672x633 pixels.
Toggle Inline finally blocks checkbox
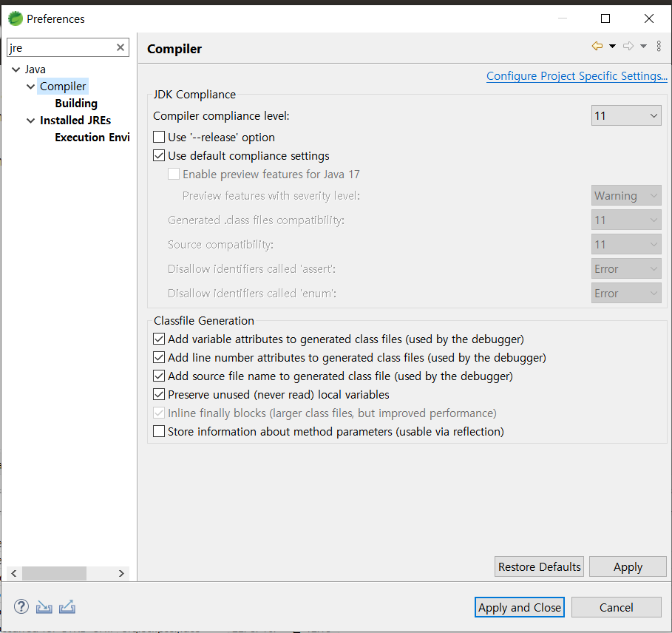(159, 413)
